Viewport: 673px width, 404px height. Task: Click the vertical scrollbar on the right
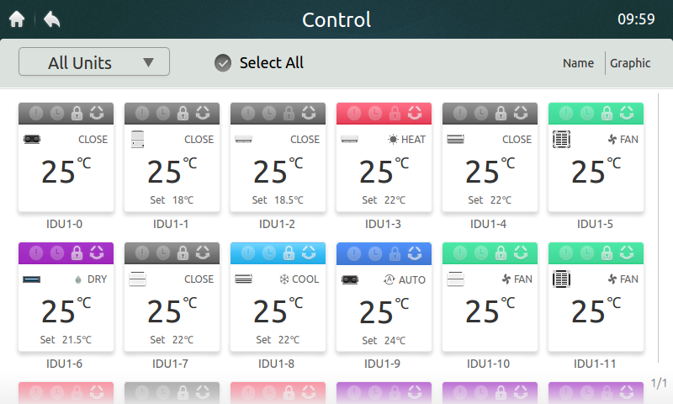click(x=658, y=240)
